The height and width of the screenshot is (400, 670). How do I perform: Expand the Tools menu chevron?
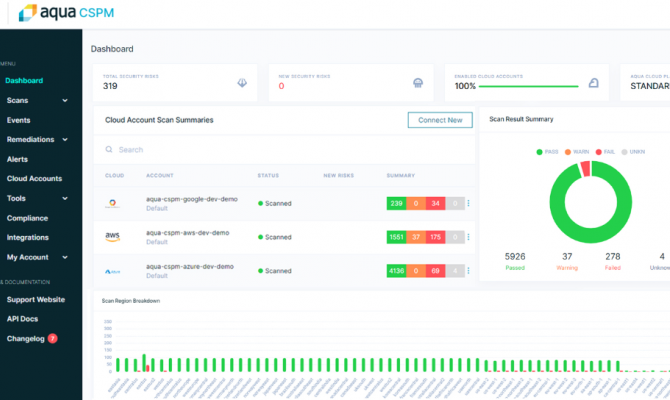[x=65, y=198]
